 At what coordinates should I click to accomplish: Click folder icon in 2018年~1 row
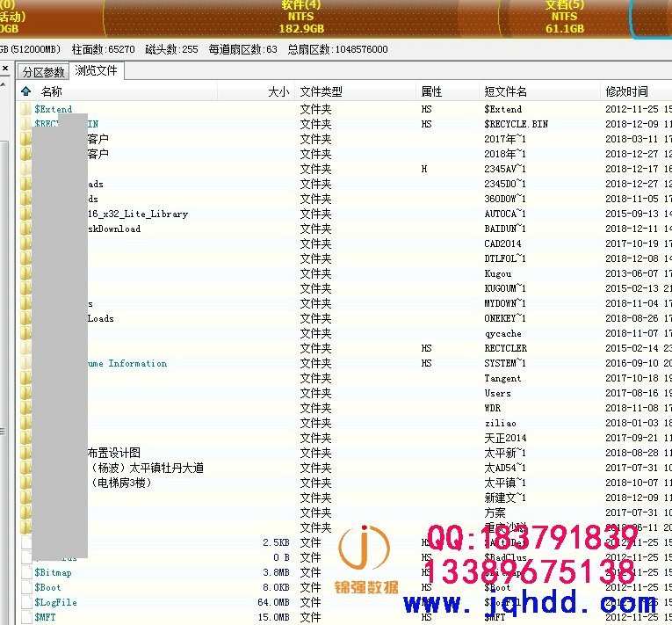click(x=25, y=154)
